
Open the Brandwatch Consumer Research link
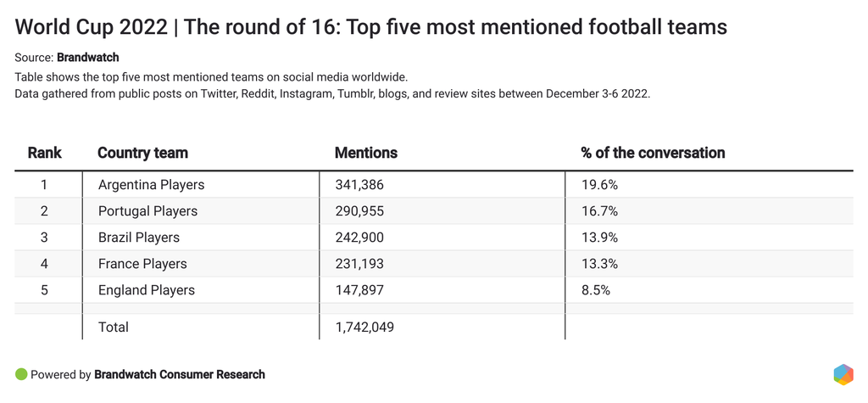coord(180,374)
